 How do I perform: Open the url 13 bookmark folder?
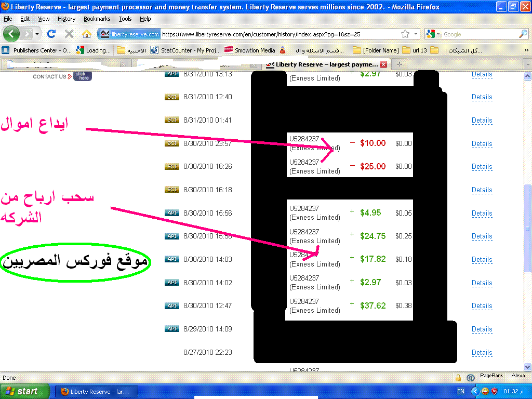click(x=415, y=50)
